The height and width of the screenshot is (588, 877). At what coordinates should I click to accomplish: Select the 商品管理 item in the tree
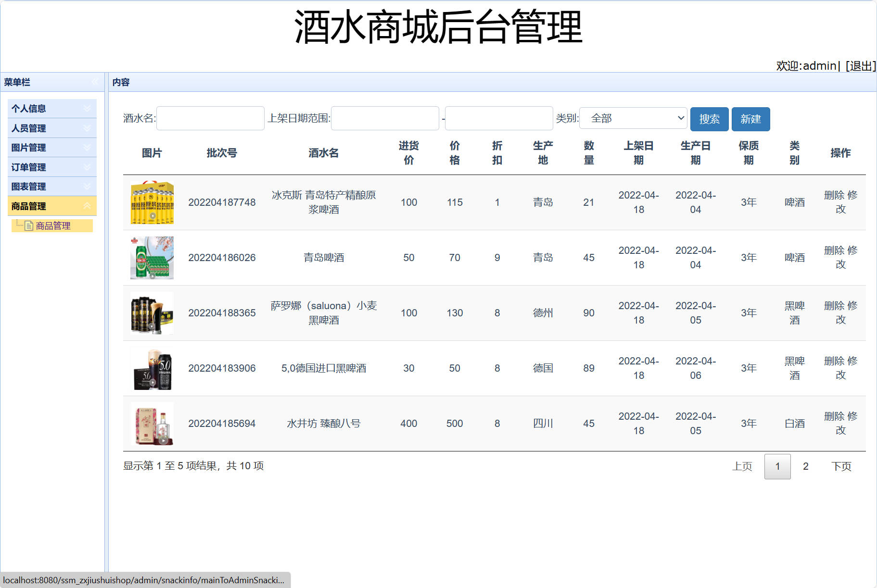[x=53, y=225]
